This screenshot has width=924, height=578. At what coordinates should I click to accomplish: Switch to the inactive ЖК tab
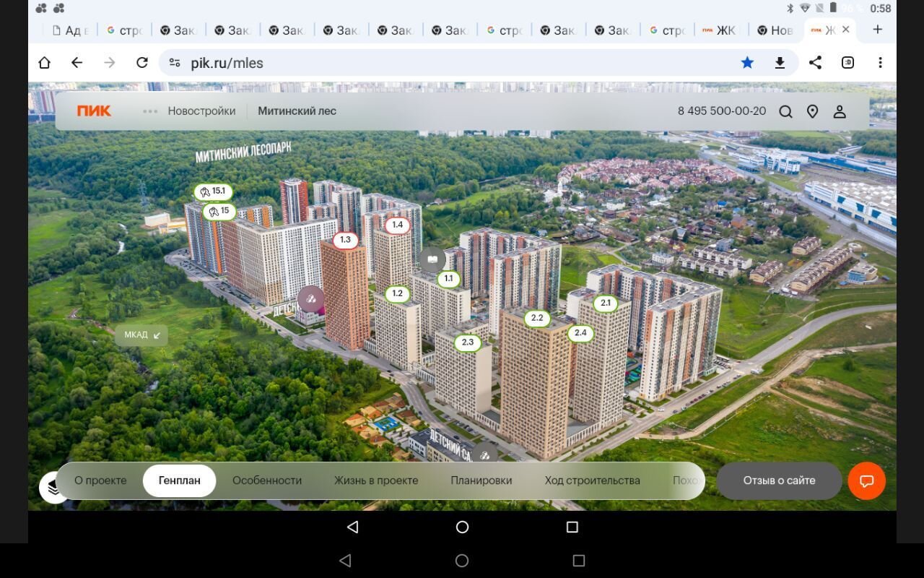721,30
